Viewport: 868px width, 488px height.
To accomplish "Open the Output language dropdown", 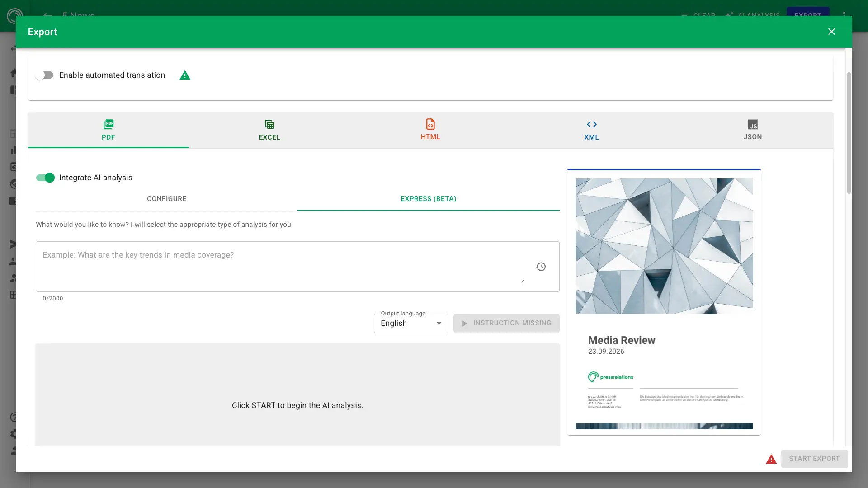I will (411, 324).
